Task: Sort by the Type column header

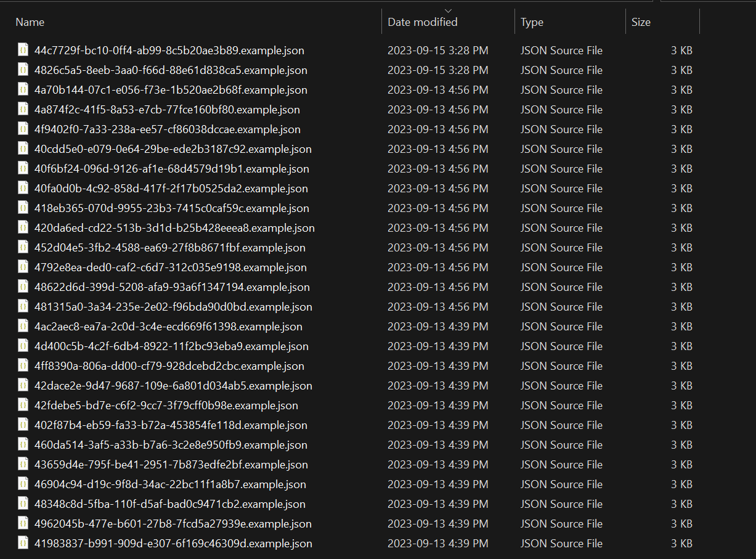Action: pyautogui.click(x=532, y=22)
